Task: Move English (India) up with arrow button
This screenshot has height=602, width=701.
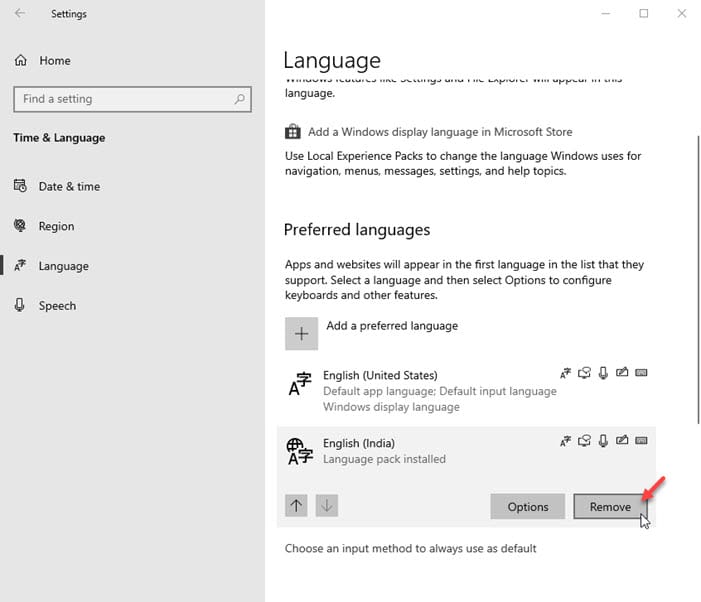Action: pyautogui.click(x=296, y=505)
